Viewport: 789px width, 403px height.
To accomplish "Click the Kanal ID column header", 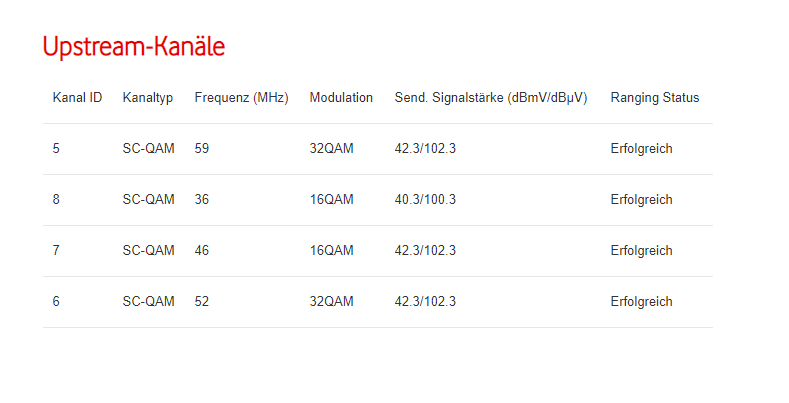I will click(77, 98).
